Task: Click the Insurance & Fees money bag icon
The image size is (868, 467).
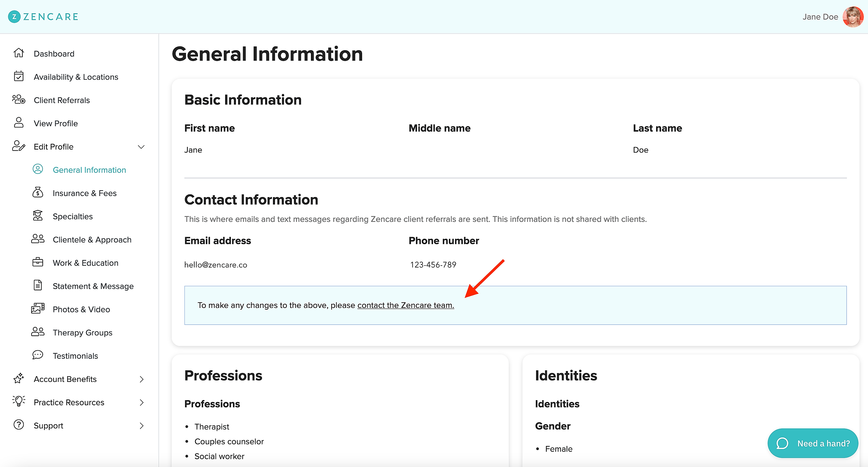Action: click(38, 193)
